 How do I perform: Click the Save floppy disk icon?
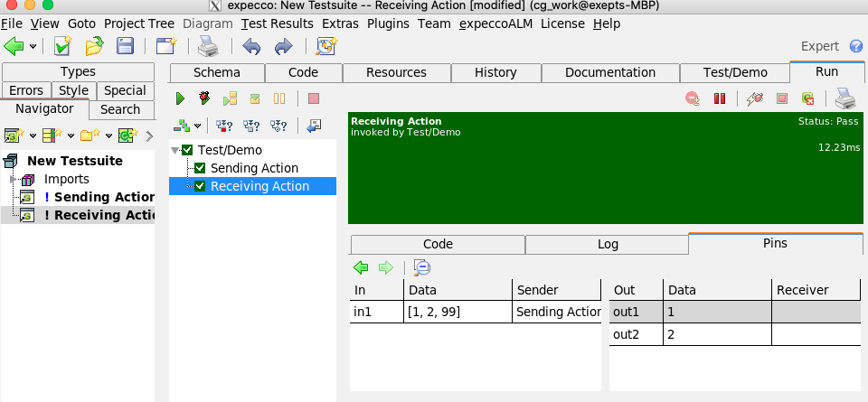point(126,47)
